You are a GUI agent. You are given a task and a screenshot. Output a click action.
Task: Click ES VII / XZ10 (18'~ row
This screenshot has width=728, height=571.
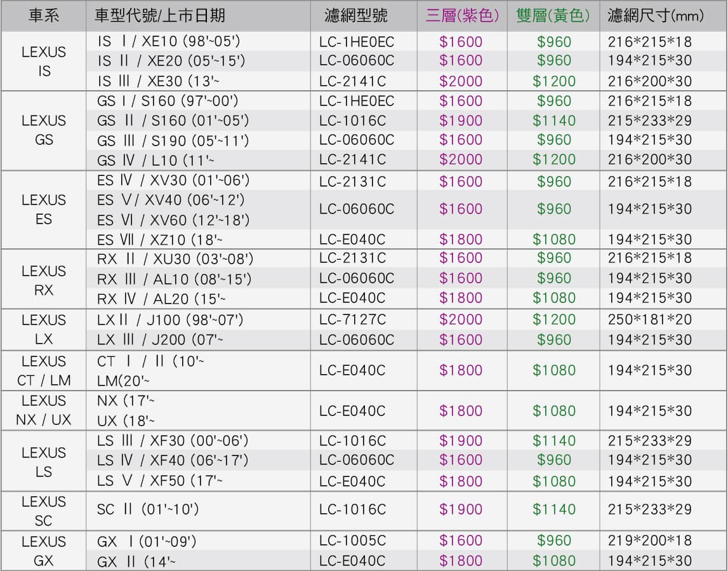click(406, 239)
